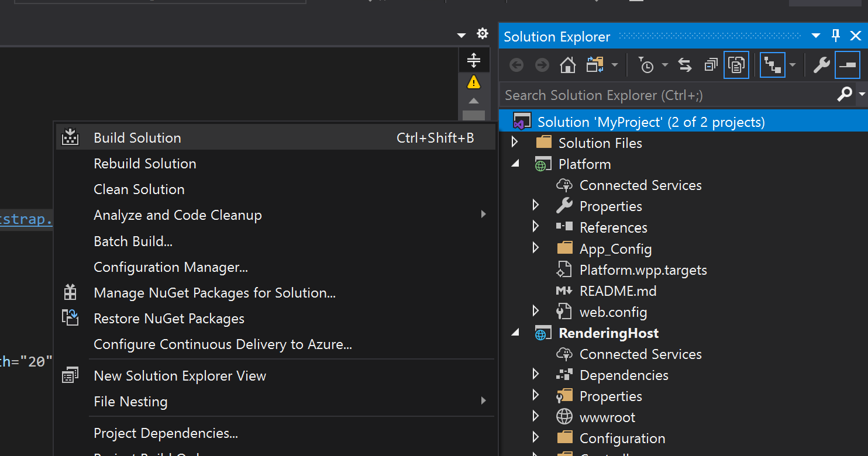Switch between solutions and folder views icon

pyautogui.click(x=595, y=65)
